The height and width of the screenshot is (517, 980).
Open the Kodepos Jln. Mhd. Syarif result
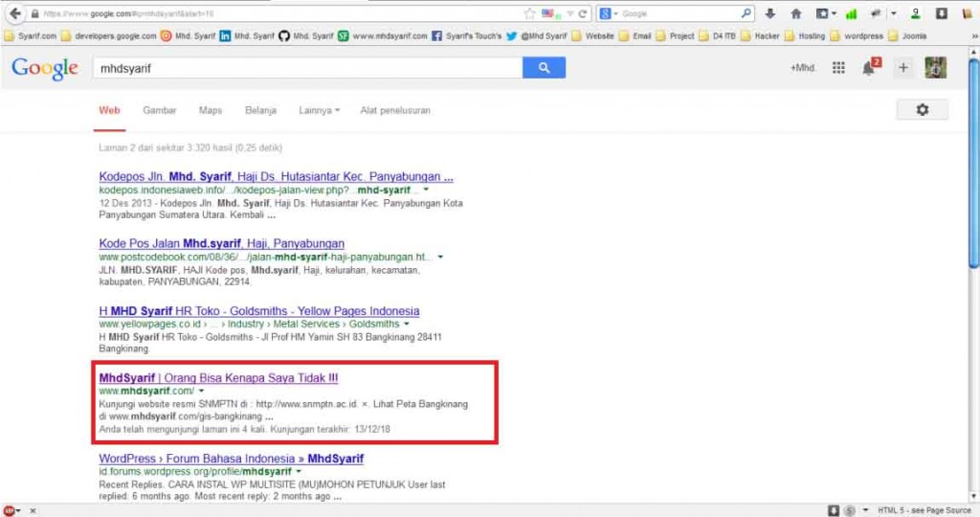(x=276, y=177)
